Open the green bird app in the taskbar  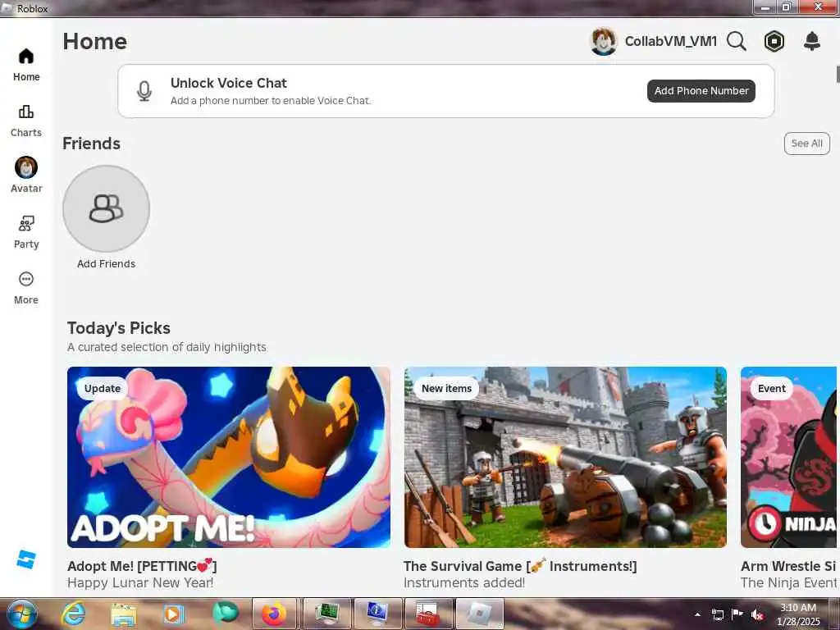click(x=225, y=613)
